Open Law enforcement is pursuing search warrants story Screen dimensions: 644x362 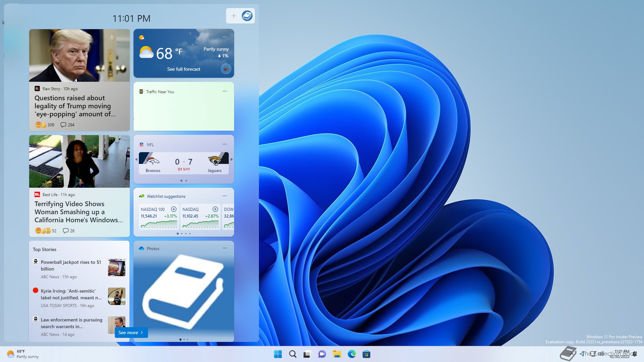pos(71,323)
